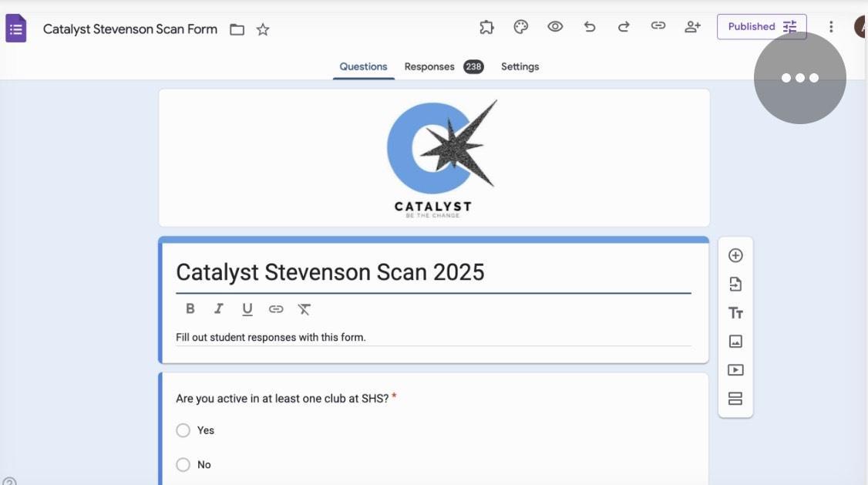Viewport: 868px width, 485px height.
Task: Undo the last change
Action: pyautogui.click(x=590, y=26)
